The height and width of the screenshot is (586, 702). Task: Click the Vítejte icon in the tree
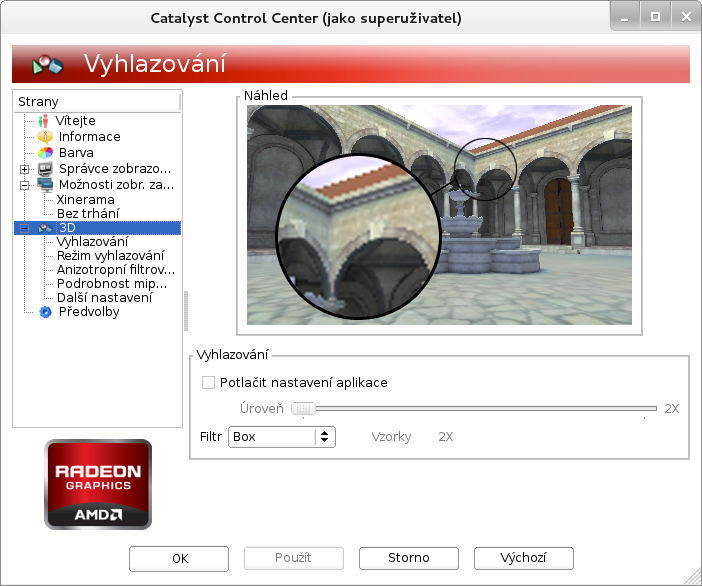pyautogui.click(x=43, y=120)
